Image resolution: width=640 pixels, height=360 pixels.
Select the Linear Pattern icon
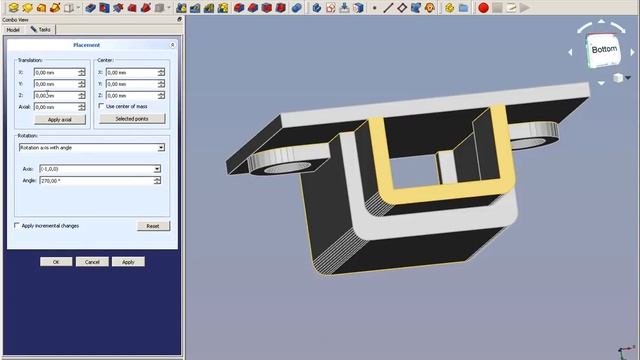tap(195, 7)
